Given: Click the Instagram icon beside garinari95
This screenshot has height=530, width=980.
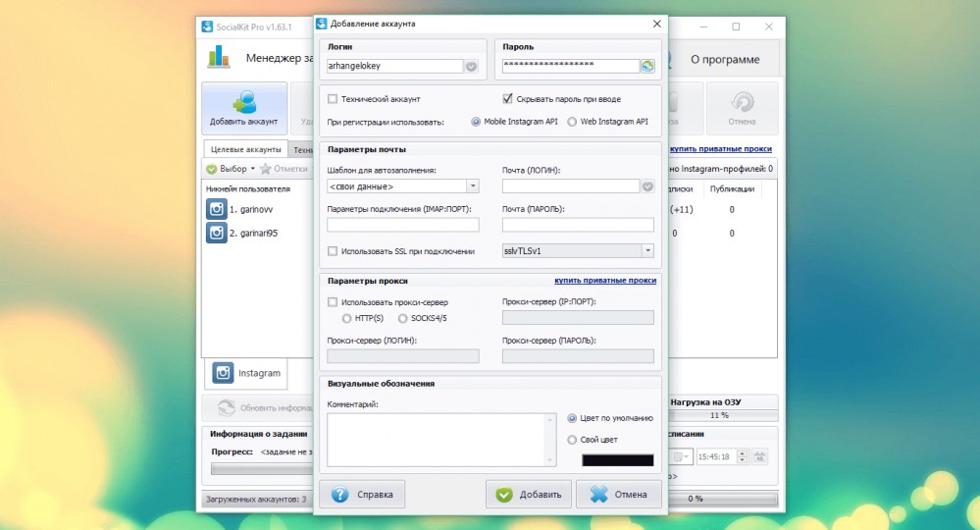Looking at the screenshot, I should (216, 234).
